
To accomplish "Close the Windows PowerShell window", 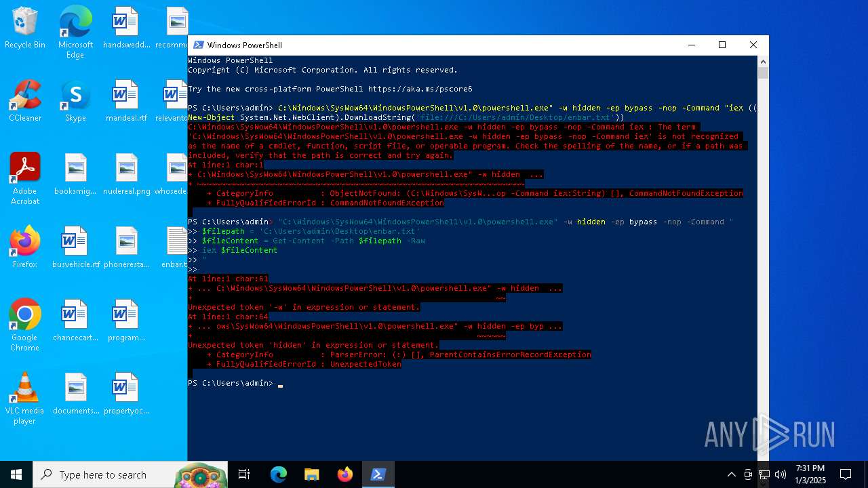I will [753, 45].
